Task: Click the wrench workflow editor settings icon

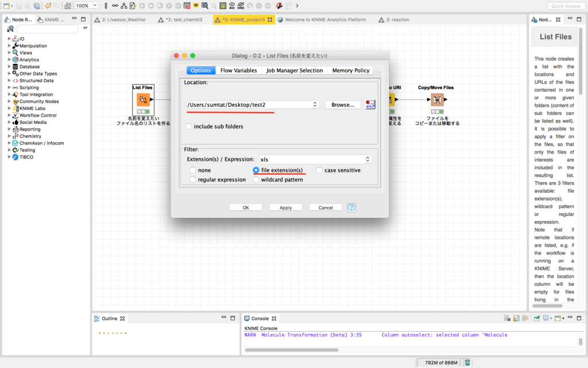Action: pyautogui.click(x=279, y=6)
